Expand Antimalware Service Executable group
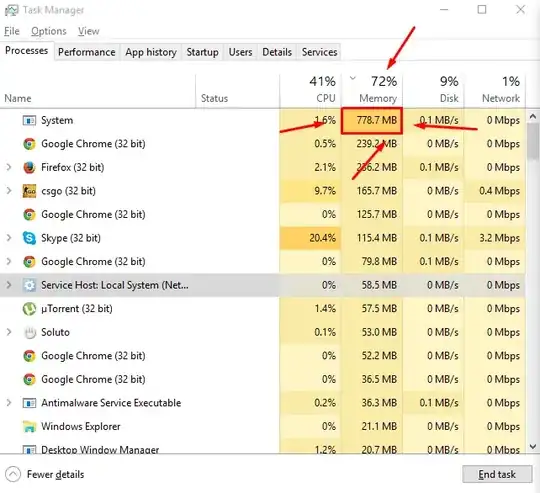The image size is (540, 493). coord(9,403)
